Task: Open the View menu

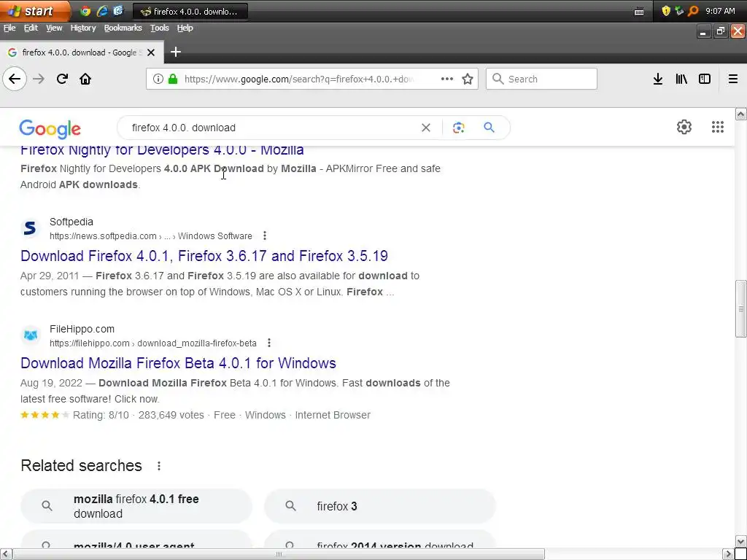Action: (54, 28)
